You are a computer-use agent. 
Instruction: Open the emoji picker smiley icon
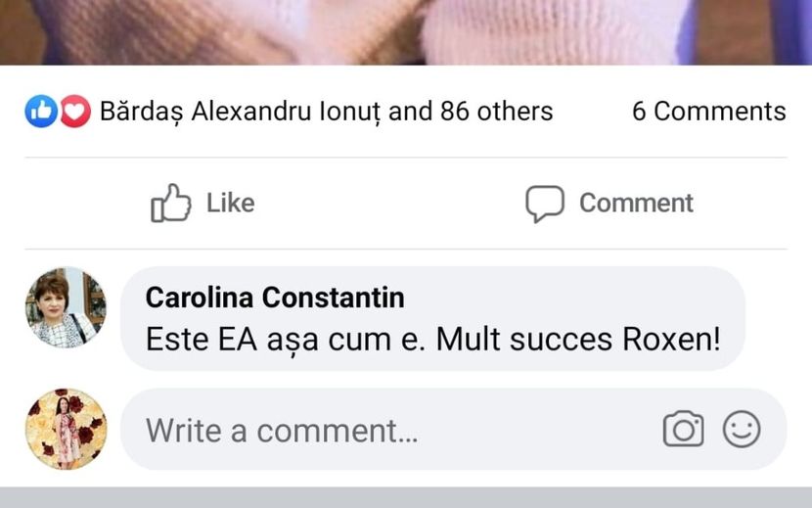coord(742,430)
